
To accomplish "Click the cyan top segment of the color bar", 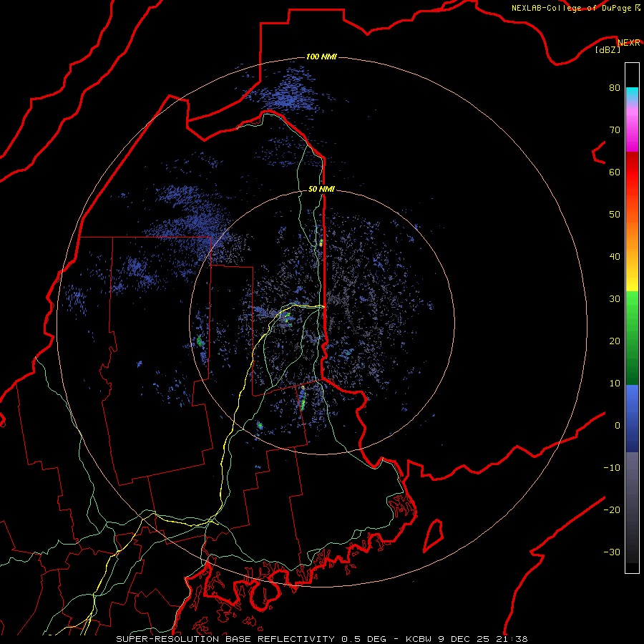I will tap(632, 94).
